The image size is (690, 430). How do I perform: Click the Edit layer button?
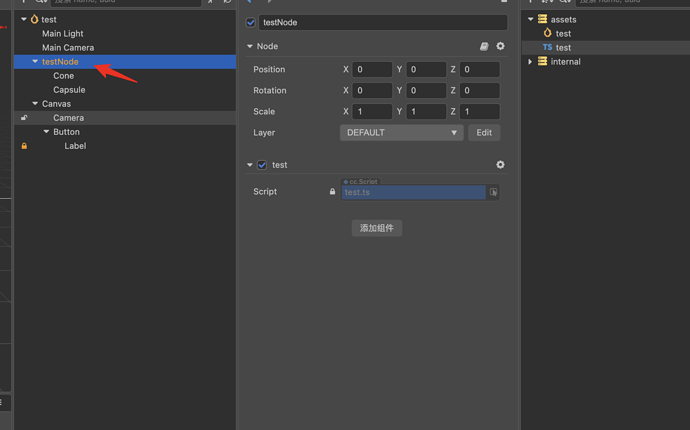click(484, 132)
